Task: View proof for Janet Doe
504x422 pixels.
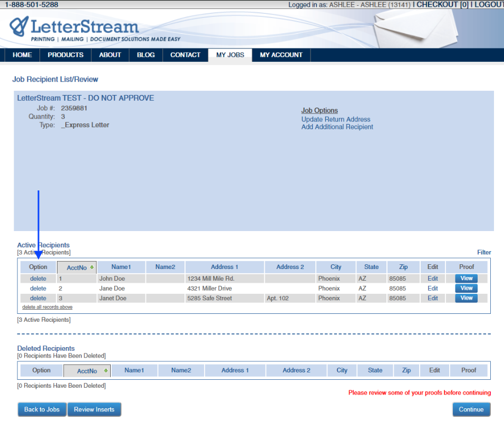Action: click(467, 298)
